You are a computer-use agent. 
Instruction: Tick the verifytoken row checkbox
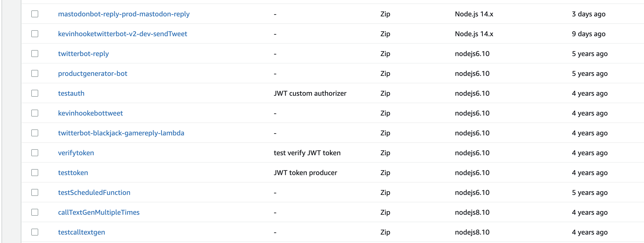point(35,152)
